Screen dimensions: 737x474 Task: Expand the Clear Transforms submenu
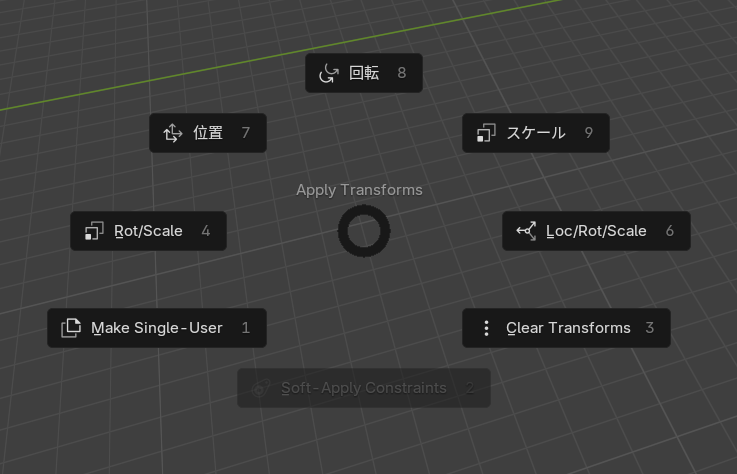pyautogui.click(x=568, y=328)
